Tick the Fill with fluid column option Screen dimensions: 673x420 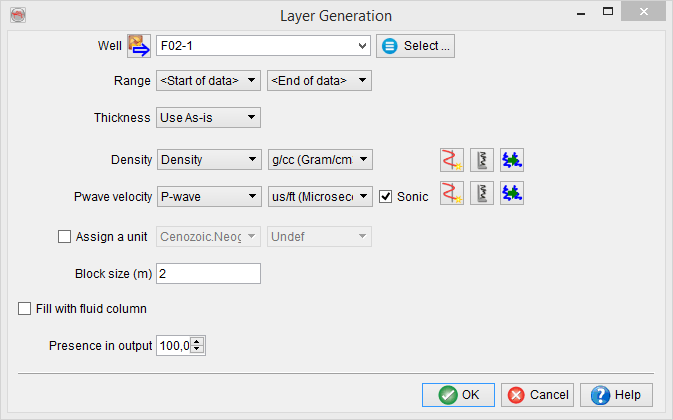pos(25,309)
